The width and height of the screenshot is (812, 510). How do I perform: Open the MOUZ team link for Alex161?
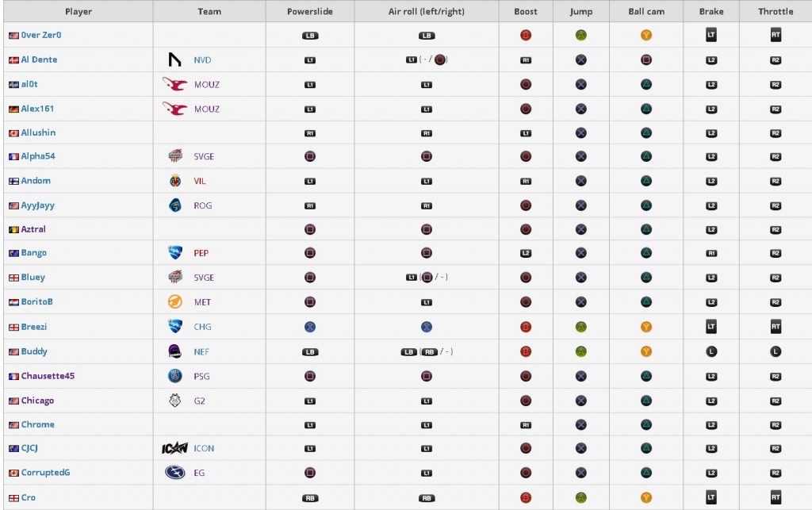coord(207,109)
